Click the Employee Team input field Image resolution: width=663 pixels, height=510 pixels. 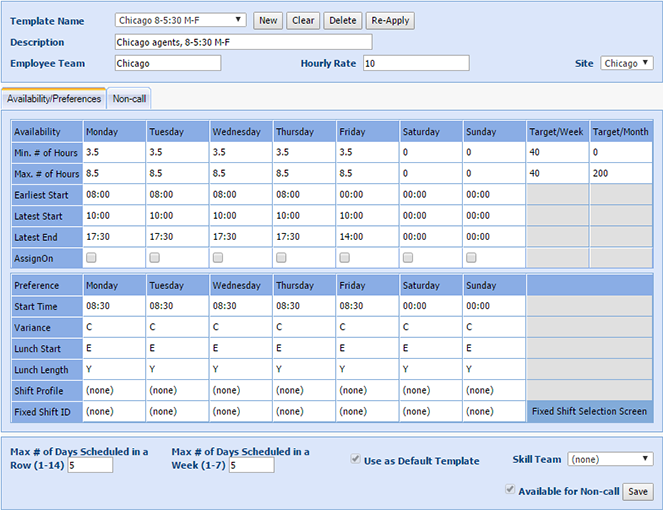click(x=167, y=63)
